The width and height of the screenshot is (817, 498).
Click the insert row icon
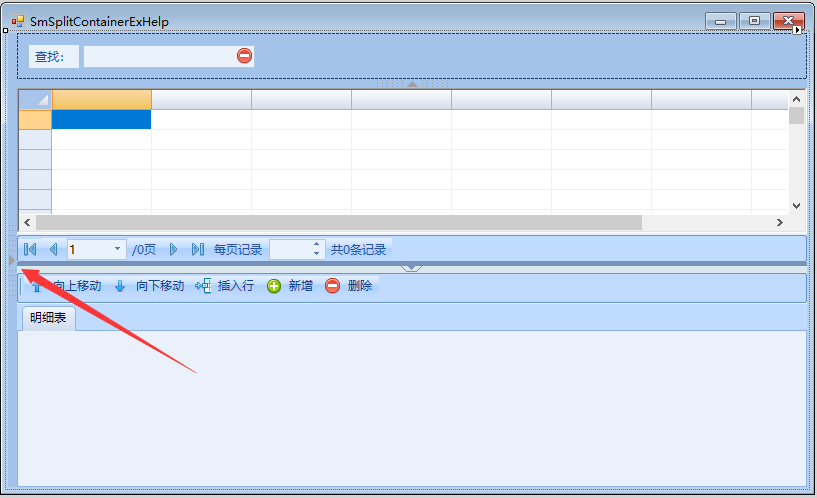point(203,285)
